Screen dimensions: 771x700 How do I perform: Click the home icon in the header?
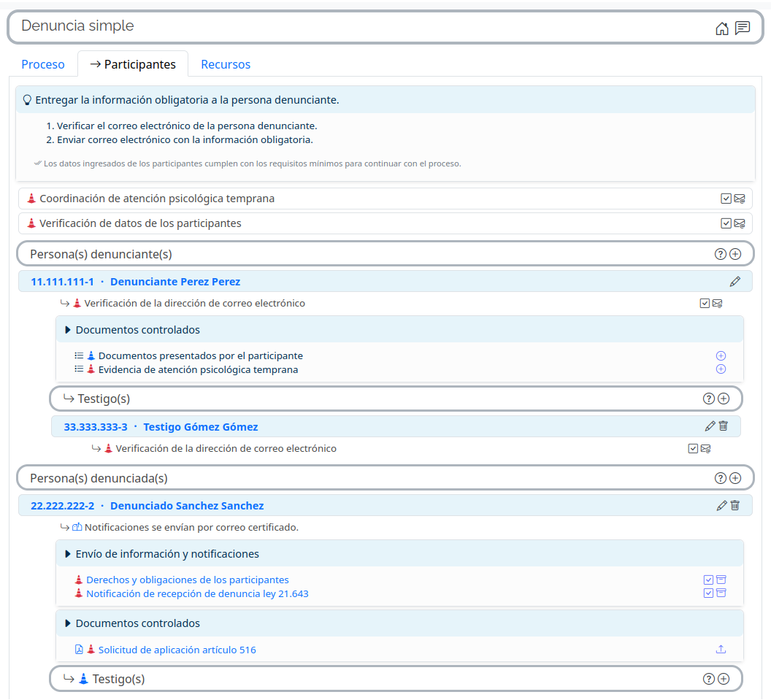[x=721, y=28]
